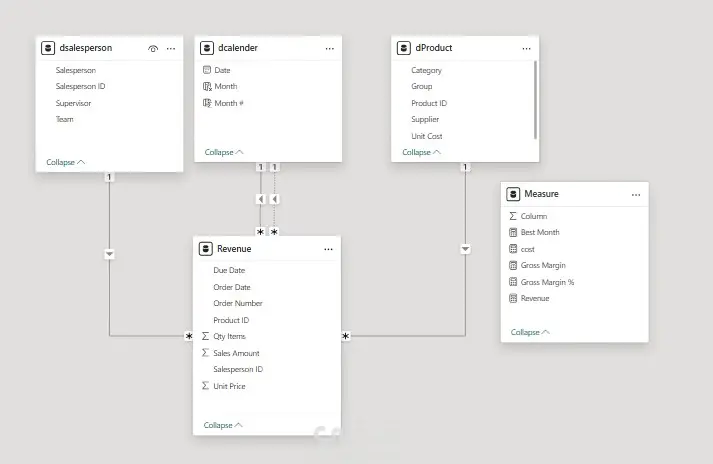Image resolution: width=713 pixels, height=464 pixels.
Task: Click the Revenue table header icon
Action: click(206, 249)
